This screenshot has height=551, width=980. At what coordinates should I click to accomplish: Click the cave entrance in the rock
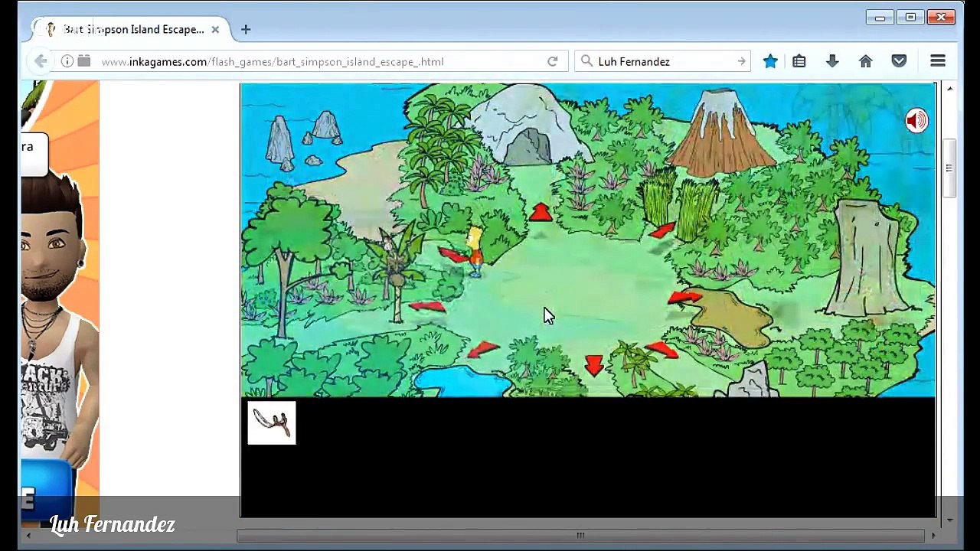click(x=528, y=145)
